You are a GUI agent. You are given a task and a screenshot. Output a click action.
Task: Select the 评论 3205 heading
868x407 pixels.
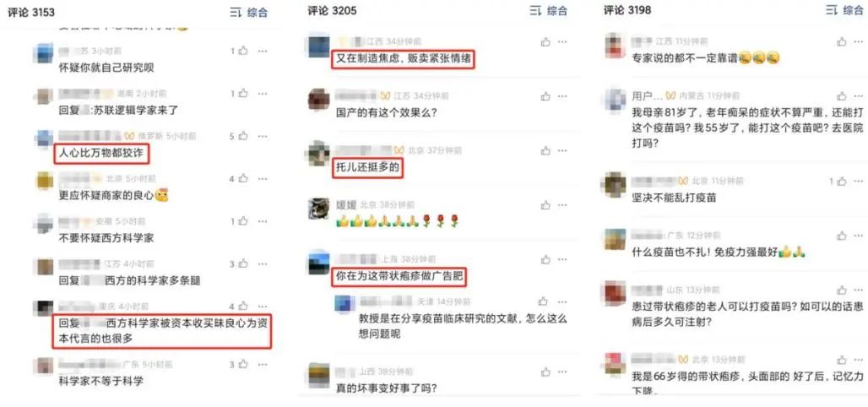click(332, 10)
